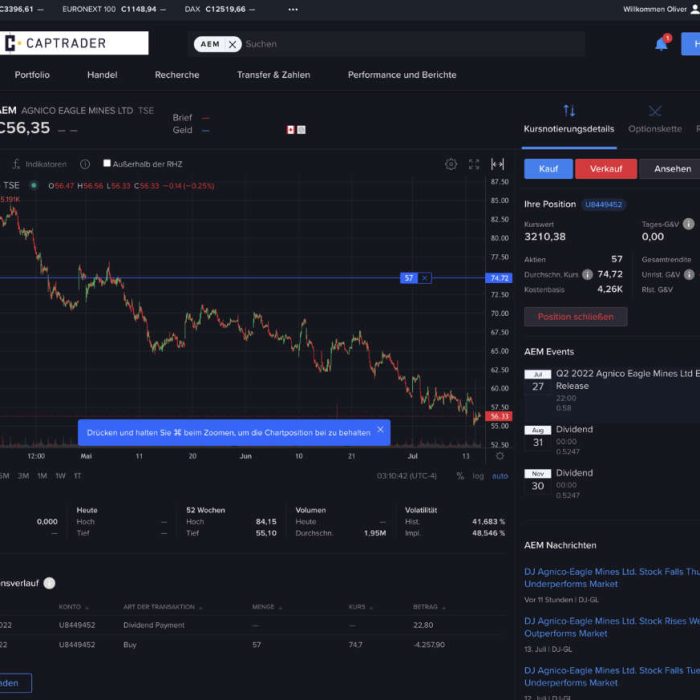Select the 1W time range
The width and height of the screenshot is (700, 700).
point(60,476)
